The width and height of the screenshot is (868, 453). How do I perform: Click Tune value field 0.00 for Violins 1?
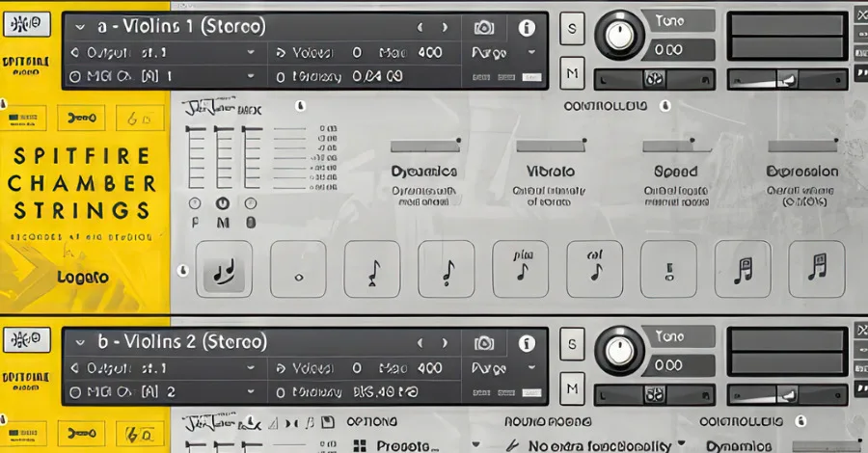(x=680, y=50)
